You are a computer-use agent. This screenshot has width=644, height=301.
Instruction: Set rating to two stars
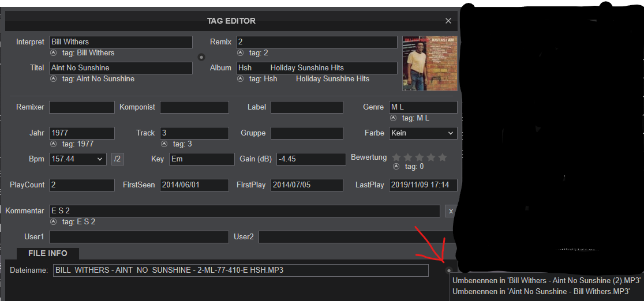coord(408,157)
